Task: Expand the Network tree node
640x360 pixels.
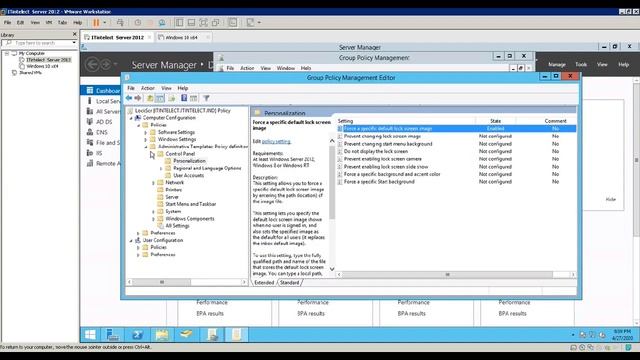Action: (153, 183)
